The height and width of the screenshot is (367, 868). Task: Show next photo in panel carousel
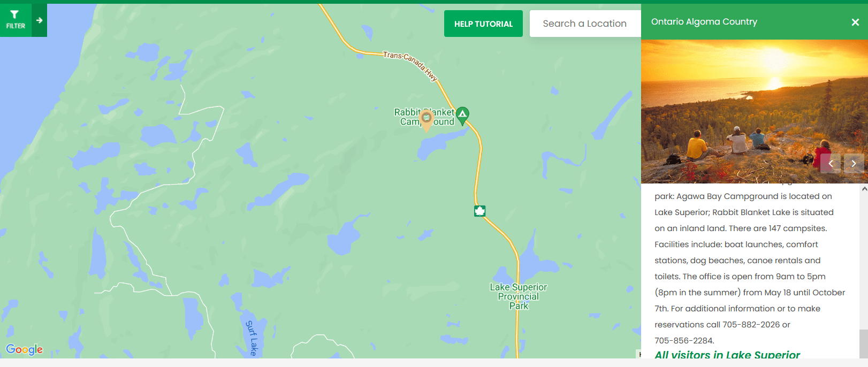click(854, 163)
